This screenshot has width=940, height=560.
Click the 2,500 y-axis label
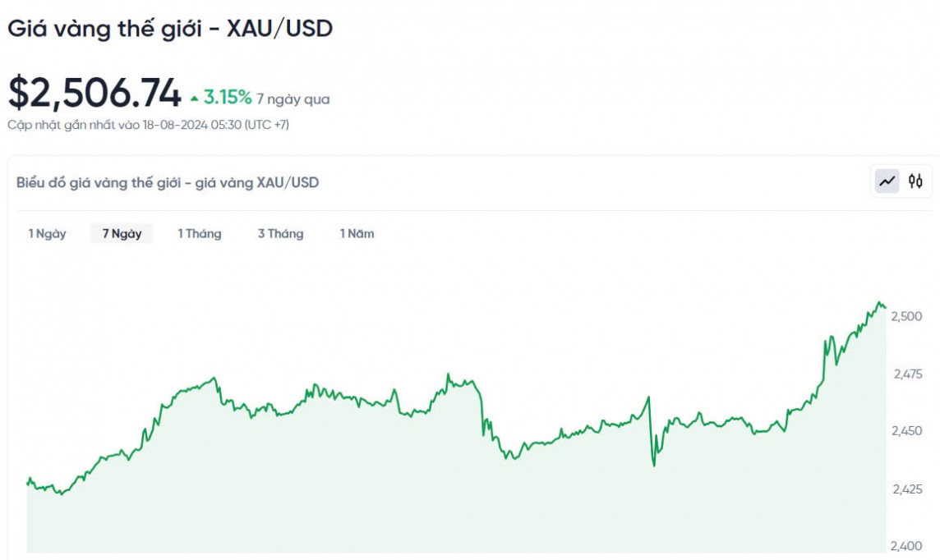(907, 316)
